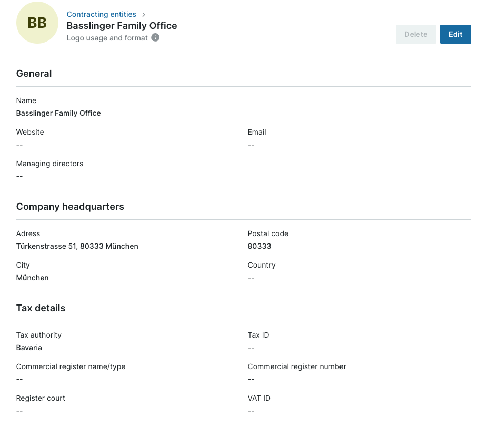The image size is (480, 448).
Task: Click the VAT ID field label
Action: (259, 398)
